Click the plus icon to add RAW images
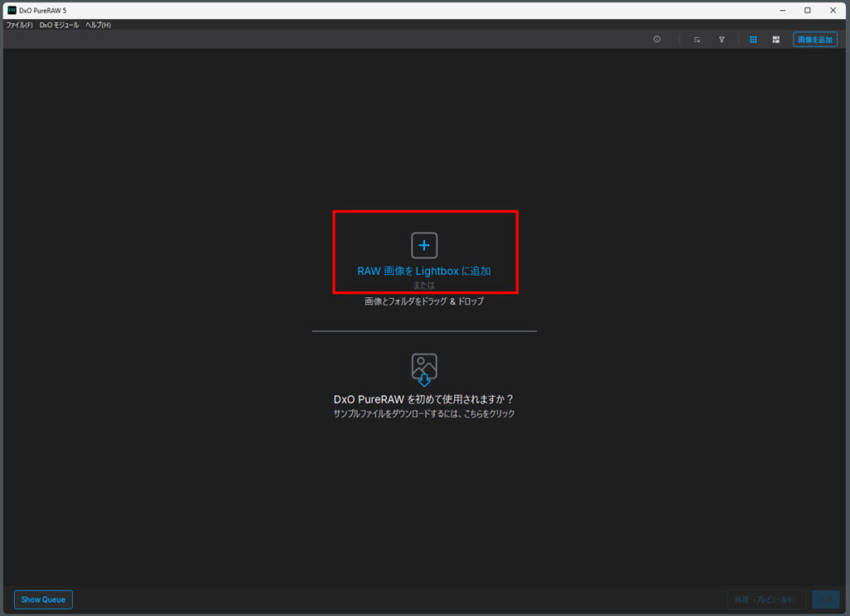The width and height of the screenshot is (850, 616). (x=424, y=246)
